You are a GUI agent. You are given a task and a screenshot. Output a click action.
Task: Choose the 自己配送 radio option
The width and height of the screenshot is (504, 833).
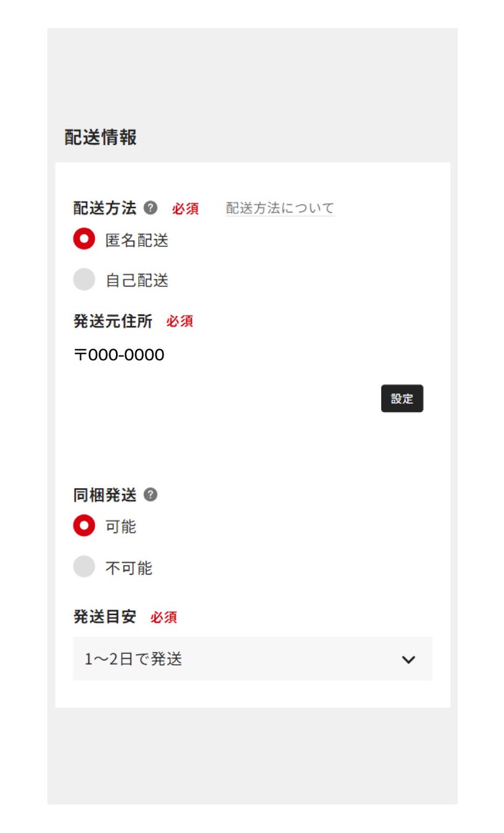84,280
